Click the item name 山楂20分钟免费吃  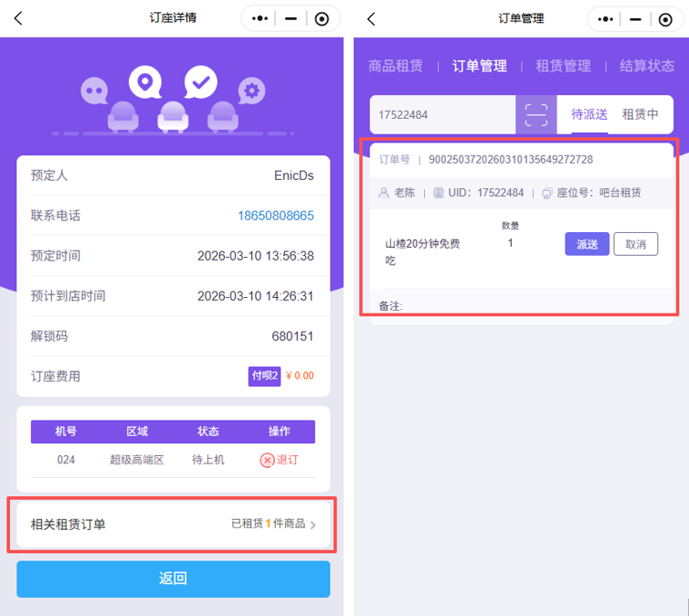coord(422,252)
